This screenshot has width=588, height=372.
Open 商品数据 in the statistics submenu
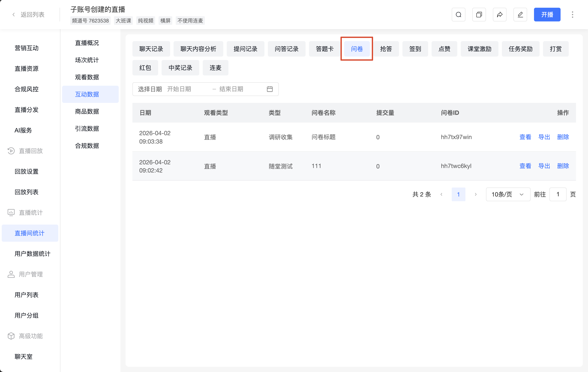[x=87, y=111]
